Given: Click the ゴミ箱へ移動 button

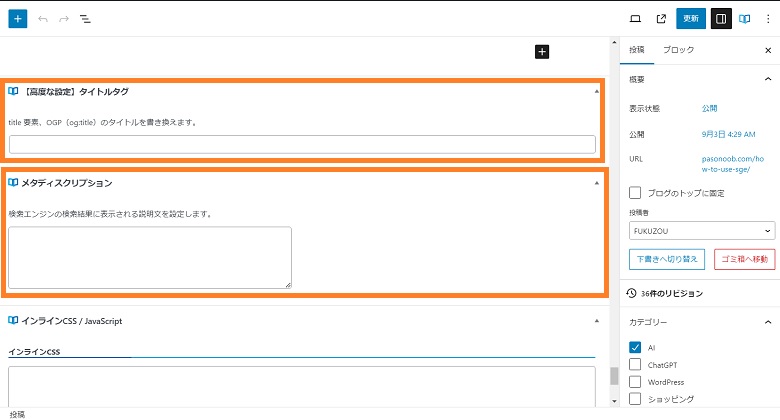Looking at the screenshot, I should (744, 259).
